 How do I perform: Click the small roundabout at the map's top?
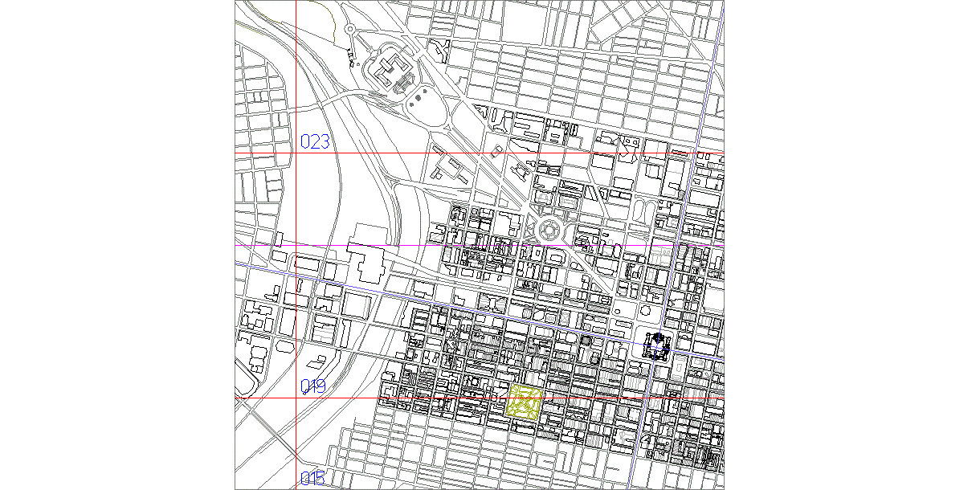click(x=350, y=29)
